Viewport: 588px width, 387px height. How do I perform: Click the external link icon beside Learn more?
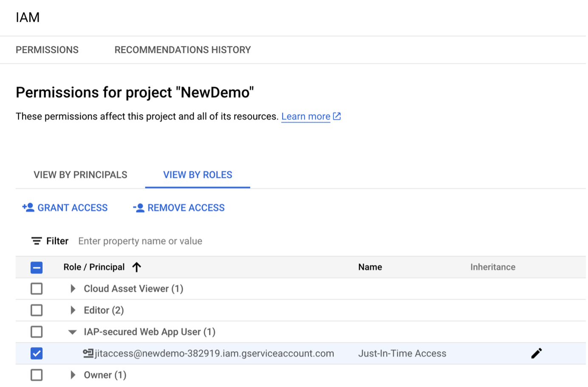coord(337,116)
